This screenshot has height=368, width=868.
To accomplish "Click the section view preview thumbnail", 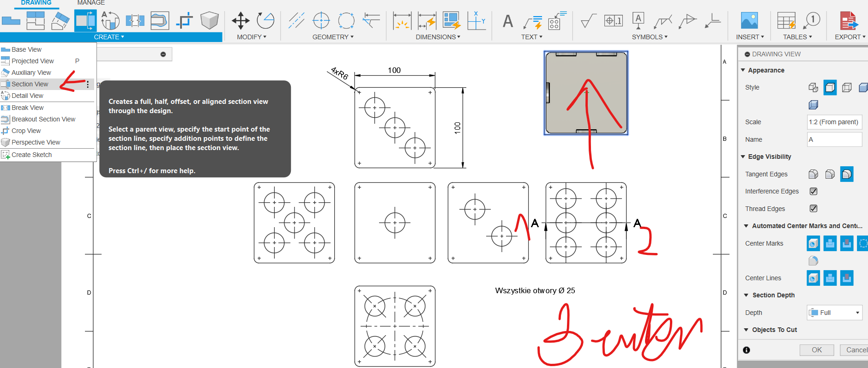I will pos(586,93).
